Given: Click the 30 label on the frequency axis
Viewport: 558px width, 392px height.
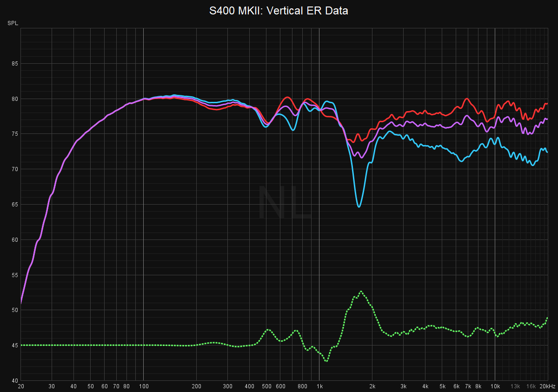Looking at the screenshot, I should pos(52,386).
